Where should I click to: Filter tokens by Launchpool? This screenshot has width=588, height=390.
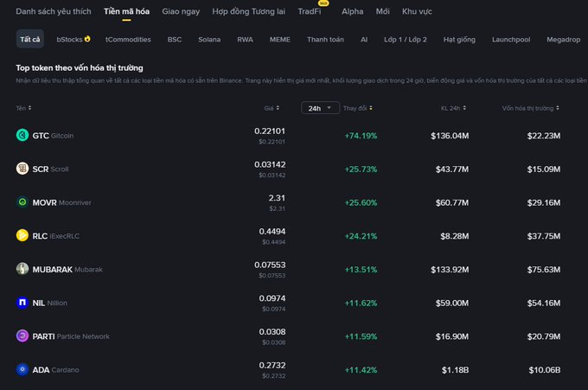tap(511, 40)
